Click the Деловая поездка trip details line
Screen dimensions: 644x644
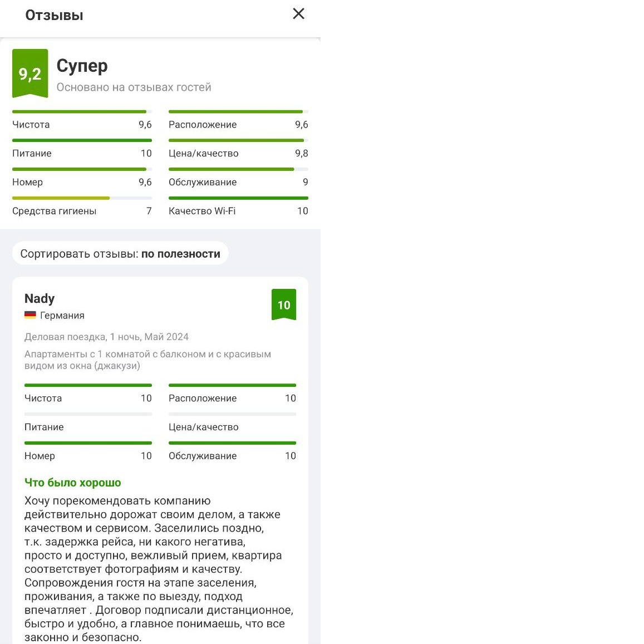[106, 337]
